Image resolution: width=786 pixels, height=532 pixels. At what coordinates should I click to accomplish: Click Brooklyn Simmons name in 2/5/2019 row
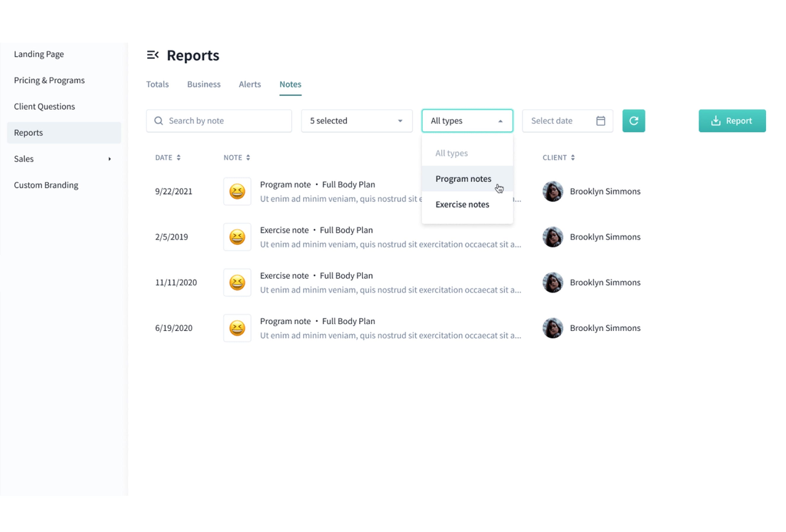tap(605, 237)
